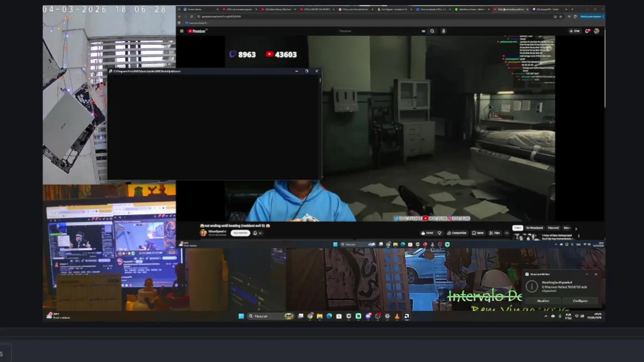The image size is (644, 362).
Task: Click Start button on the inner upper taskbar
Action: click(x=336, y=245)
